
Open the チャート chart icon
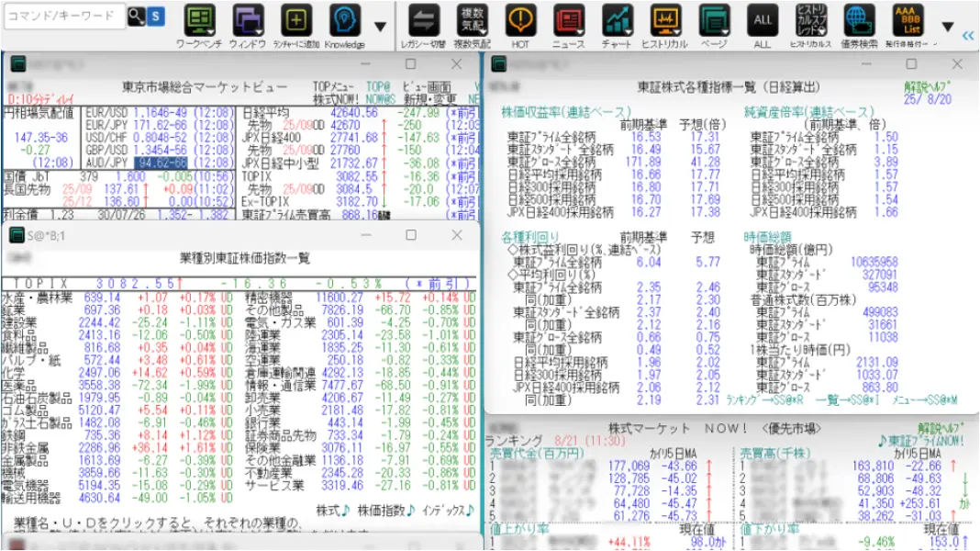[x=617, y=20]
